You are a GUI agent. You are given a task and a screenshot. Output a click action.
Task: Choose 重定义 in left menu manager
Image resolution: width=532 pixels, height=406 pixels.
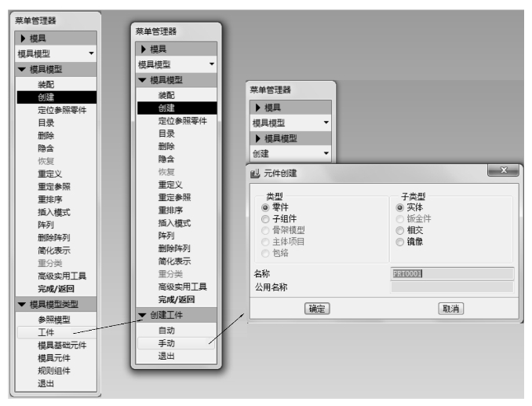pos(50,174)
